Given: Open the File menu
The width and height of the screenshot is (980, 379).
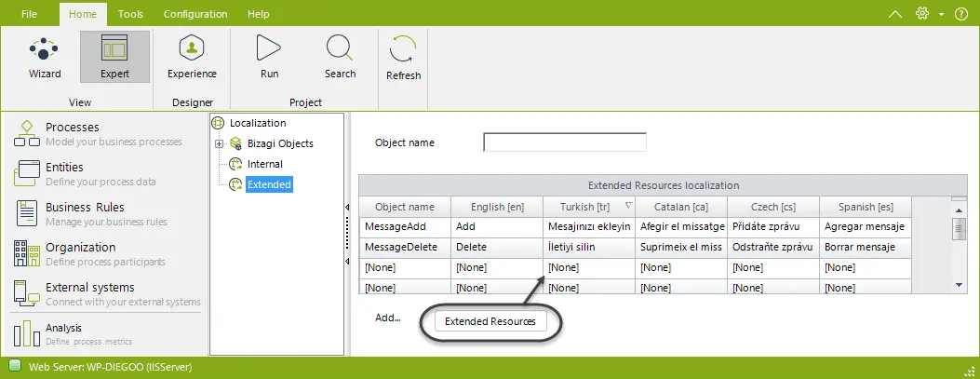Looking at the screenshot, I should pos(30,14).
